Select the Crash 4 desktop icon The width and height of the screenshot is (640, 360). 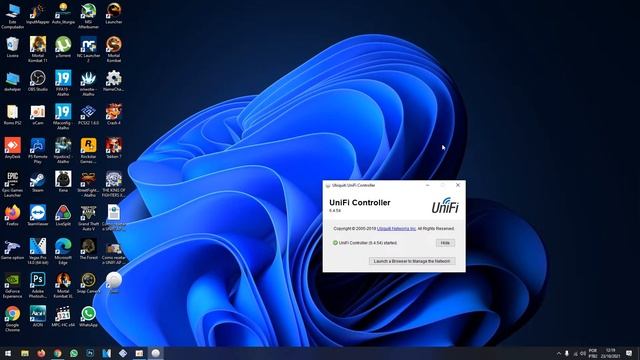pos(113,114)
